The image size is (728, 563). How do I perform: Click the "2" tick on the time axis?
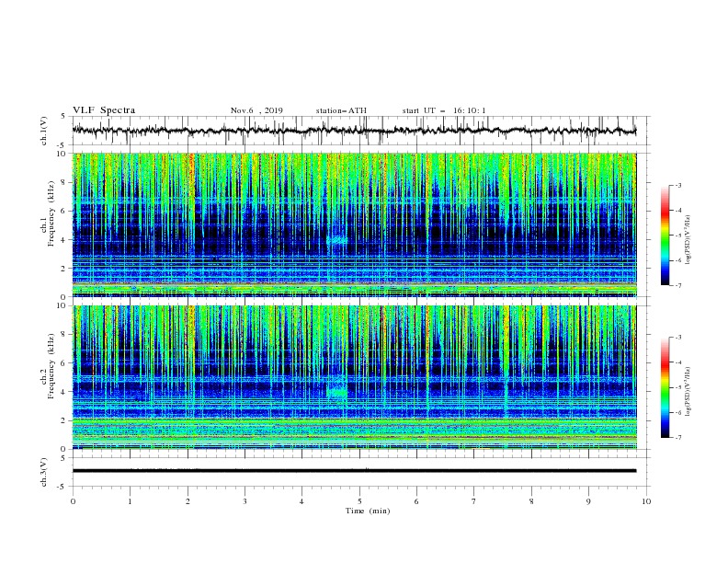[188, 501]
